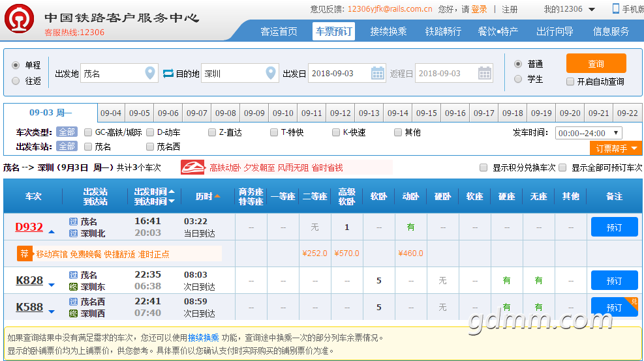Click the pass-through icon beside 深圳北
The width and height of the screenshot is (644, 361).
(x=73, y=233)
